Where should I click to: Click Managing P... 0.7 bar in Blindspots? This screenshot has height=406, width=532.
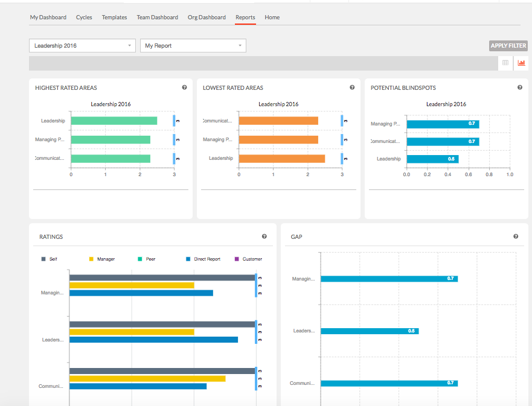tap(443, 124)
